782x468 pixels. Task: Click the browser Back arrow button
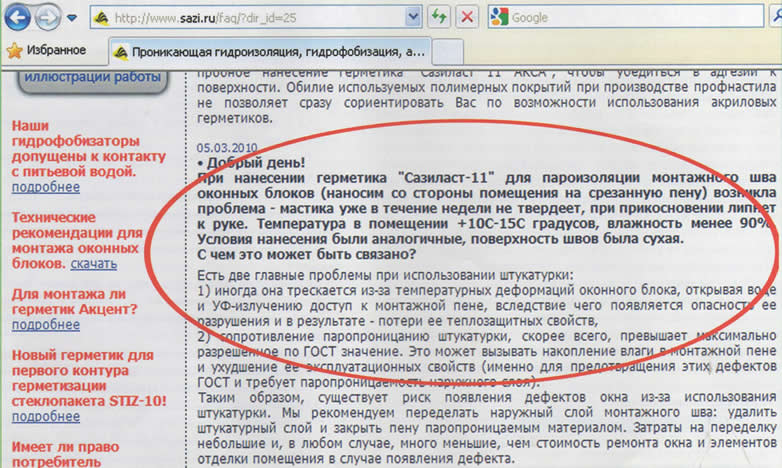click(17, 17)
